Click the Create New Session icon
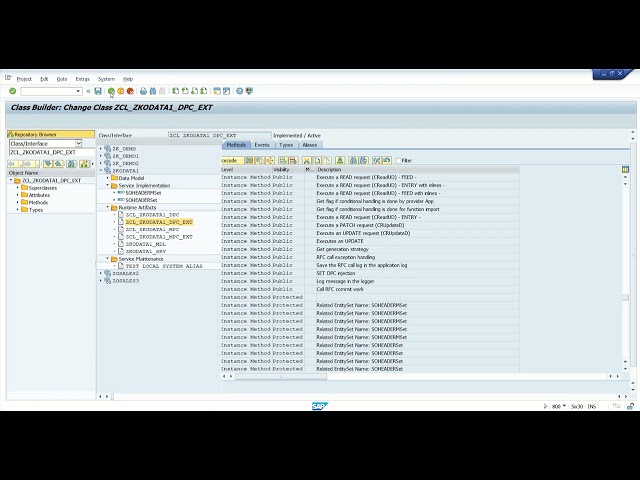 click(217, 91)
